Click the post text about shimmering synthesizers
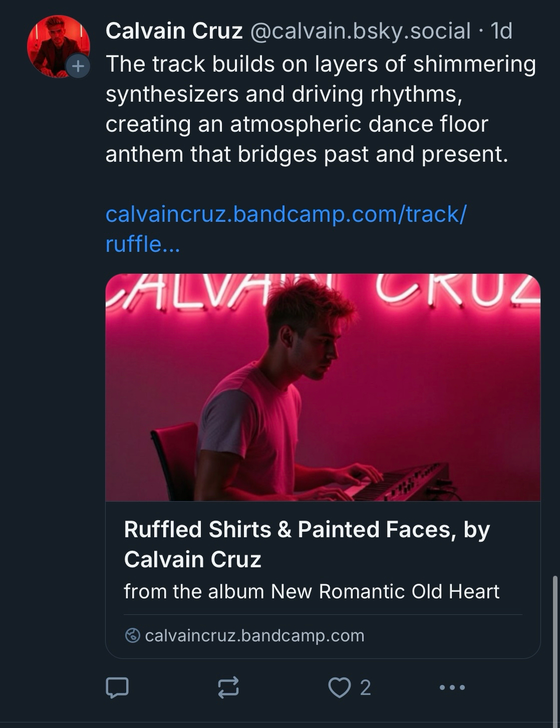Image resolution: width=560 pixels, height=728 pixels. 321,109
